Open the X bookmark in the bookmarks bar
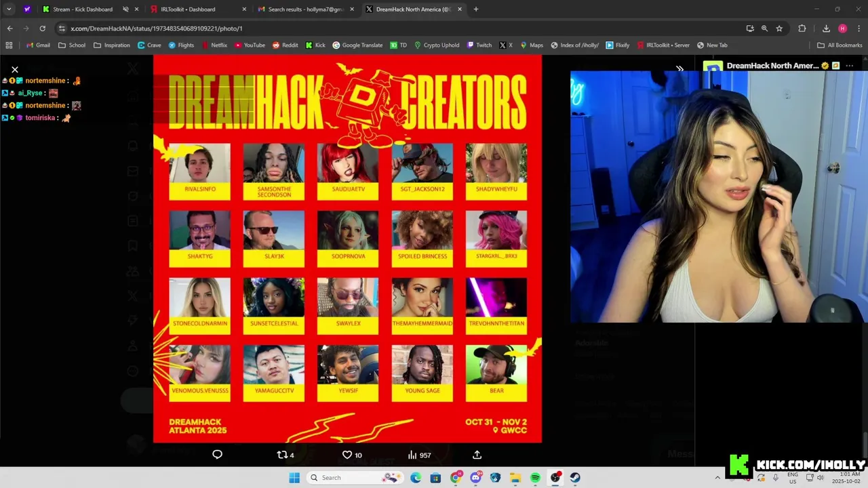 click(506, 45)
